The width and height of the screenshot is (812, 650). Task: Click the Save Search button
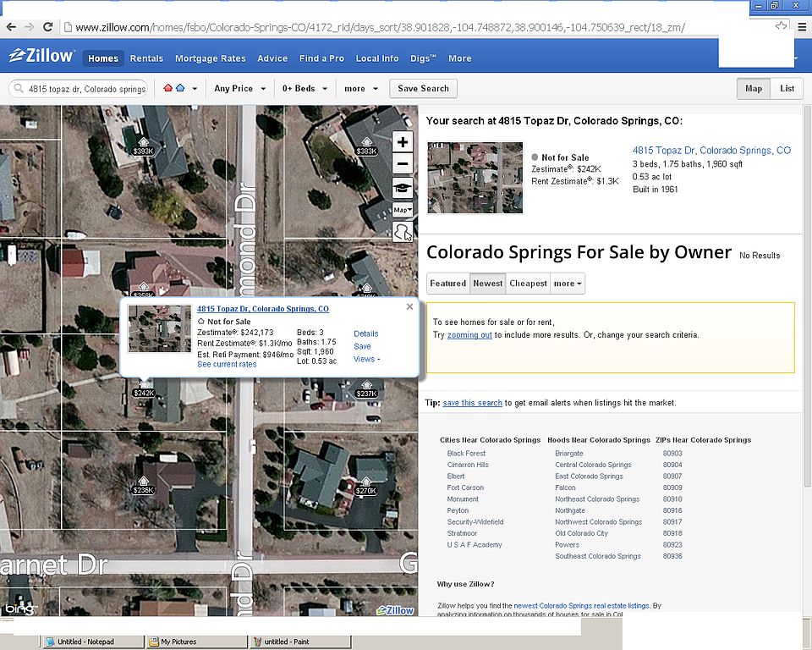423,89
